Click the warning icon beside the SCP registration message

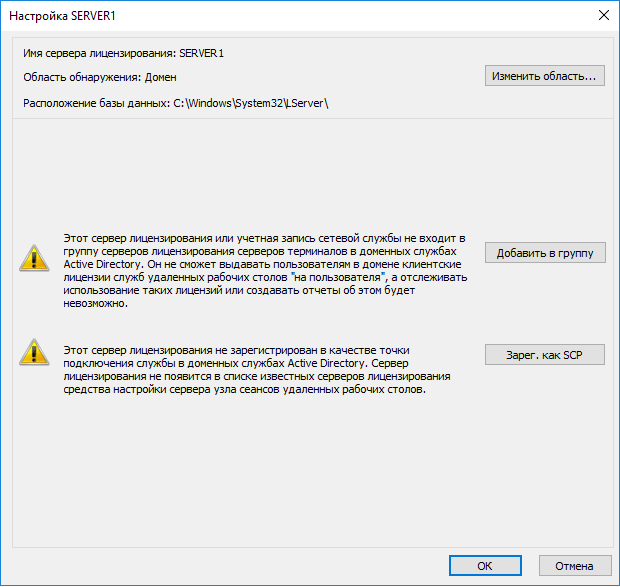33,351
